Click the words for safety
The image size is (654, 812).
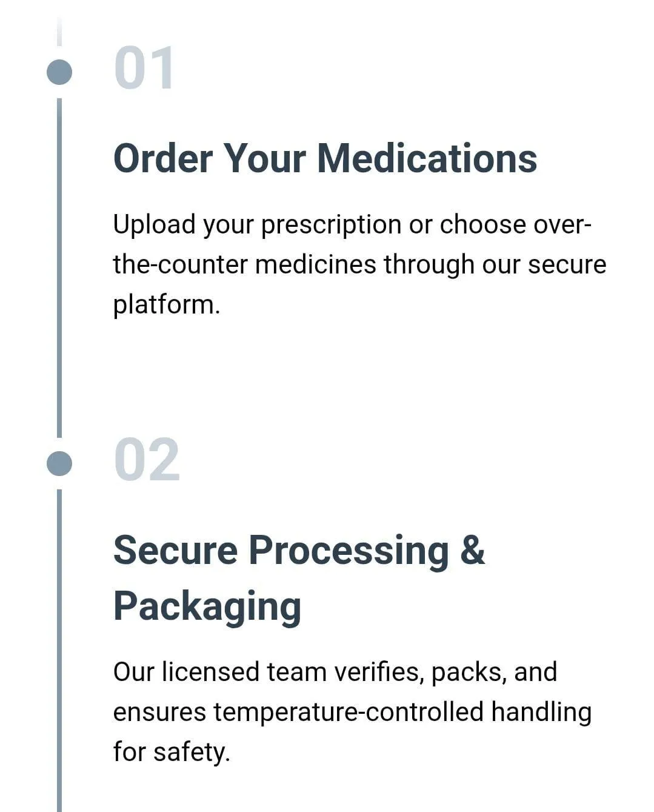172,753
